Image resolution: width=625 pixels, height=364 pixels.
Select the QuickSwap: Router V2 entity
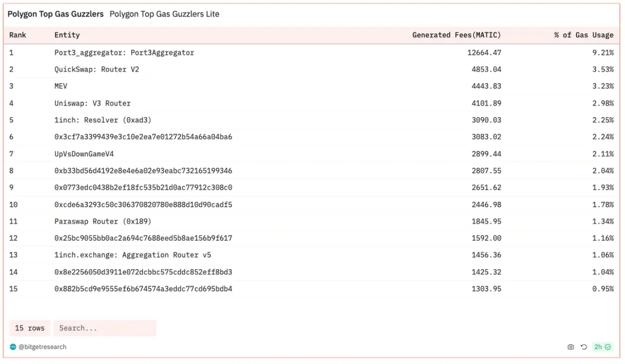pyautogui.click(x=97, y=69)
